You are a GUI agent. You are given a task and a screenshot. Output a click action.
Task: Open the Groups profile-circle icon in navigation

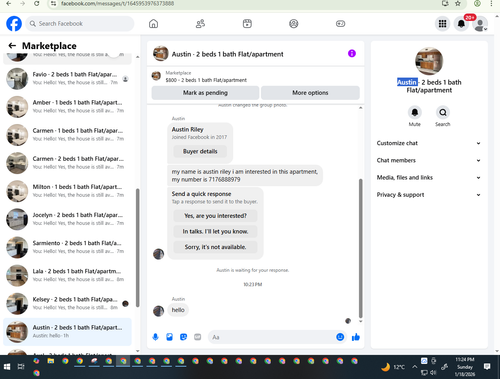point(294,24)
